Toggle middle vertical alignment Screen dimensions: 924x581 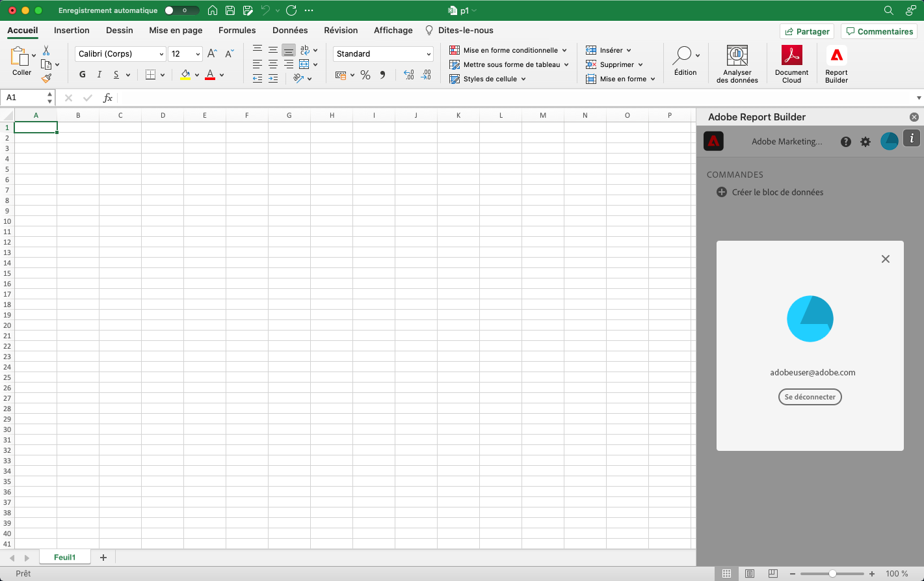[x=273, y=50]
